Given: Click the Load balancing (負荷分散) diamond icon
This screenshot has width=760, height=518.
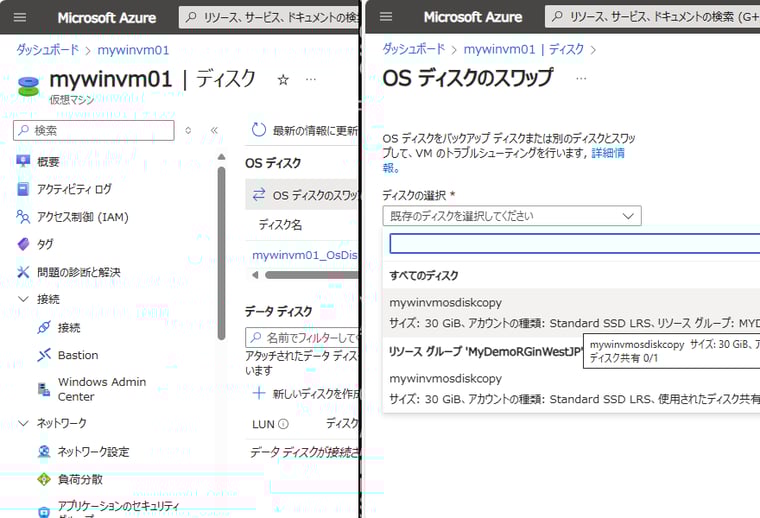Looking at the screenshot, I should (x=44, y=479).
